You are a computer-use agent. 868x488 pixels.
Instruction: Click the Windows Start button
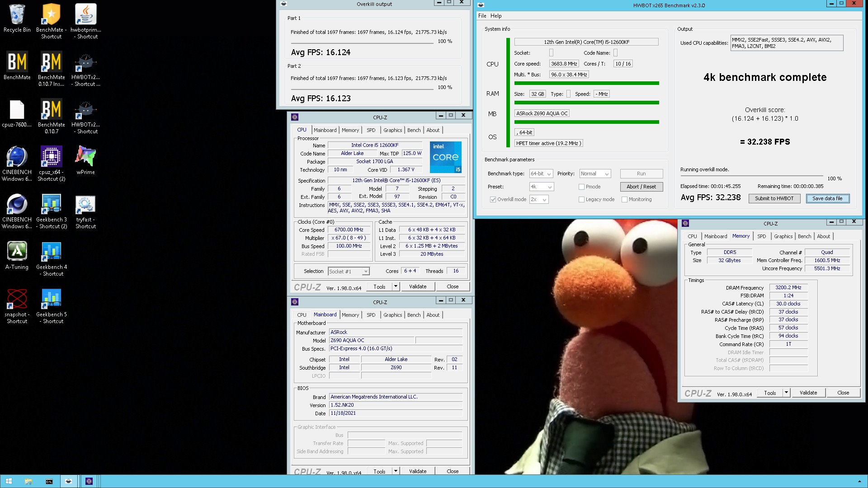(9, 481)
